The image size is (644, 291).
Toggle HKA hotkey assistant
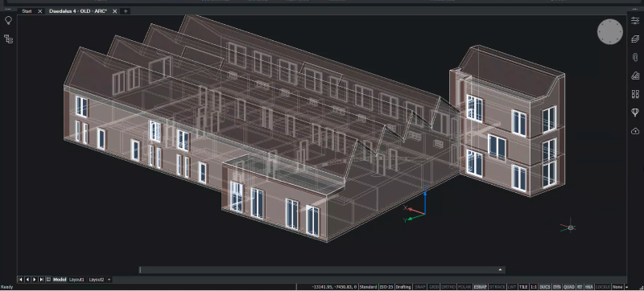[589, 287]
